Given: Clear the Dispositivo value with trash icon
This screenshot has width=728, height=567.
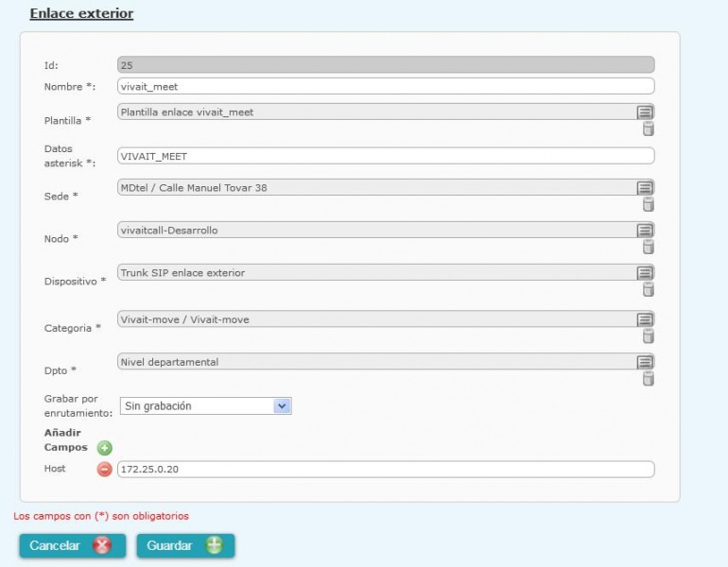Looking at the screenshot, I should pyautogui.click(x=649, y=289).
